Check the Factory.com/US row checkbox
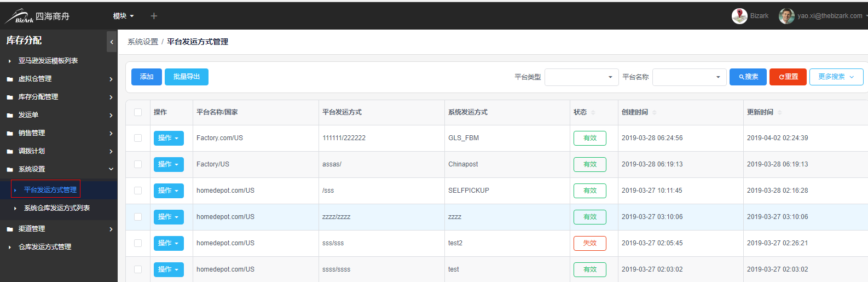The height and width of the screenshot is (282, 868). coord(138,138)
